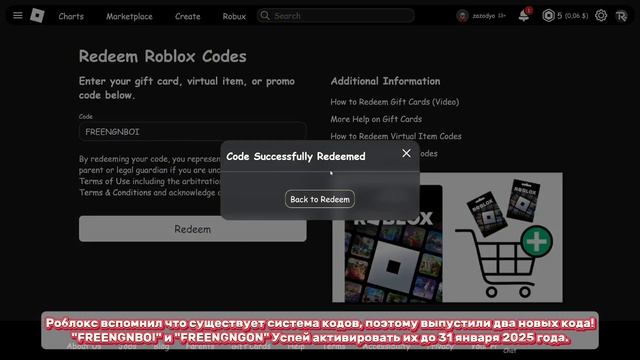Click the Robux balance icon
The image size is (640, 360).
click(x=548, y=16)
